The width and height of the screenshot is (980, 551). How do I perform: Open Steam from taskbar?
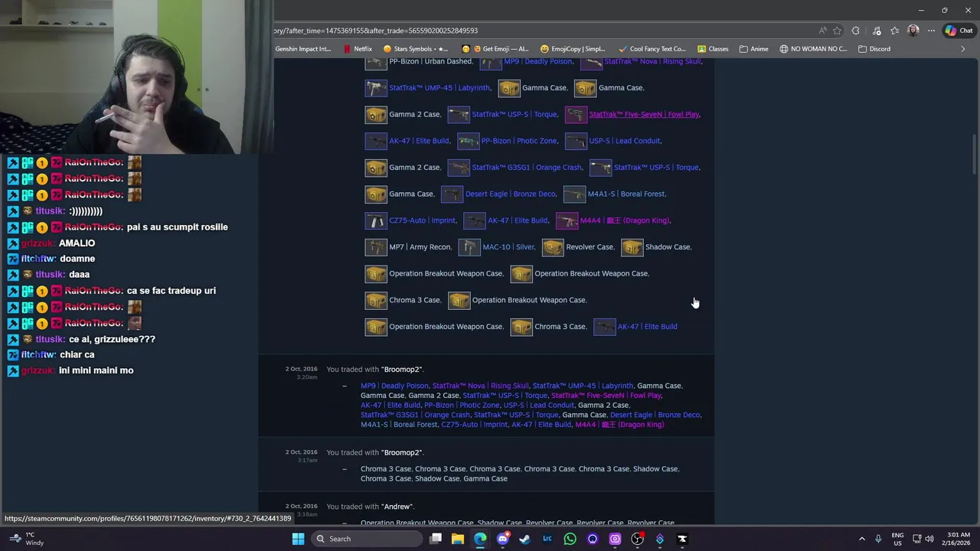pyautogui.click(x=524, y=539)
